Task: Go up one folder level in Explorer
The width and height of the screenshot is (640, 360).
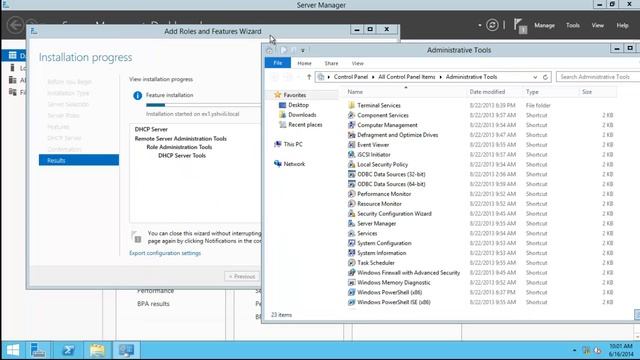Action: (309, 77)
